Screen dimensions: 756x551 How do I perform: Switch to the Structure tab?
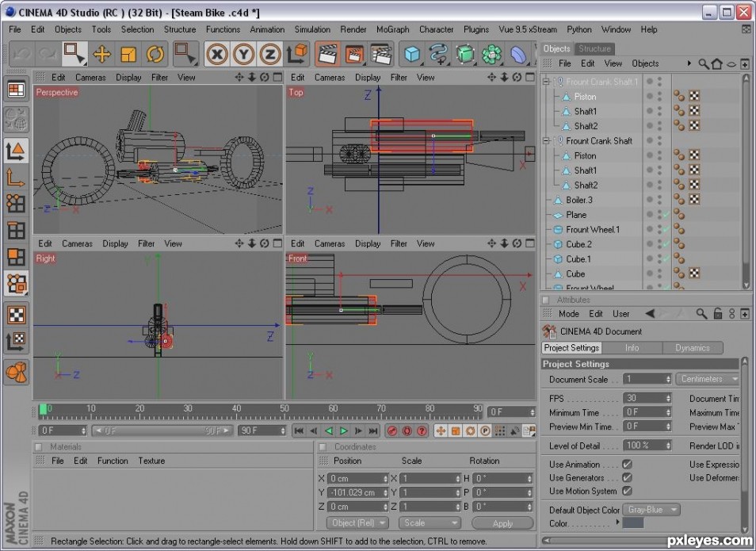[594, 48]
